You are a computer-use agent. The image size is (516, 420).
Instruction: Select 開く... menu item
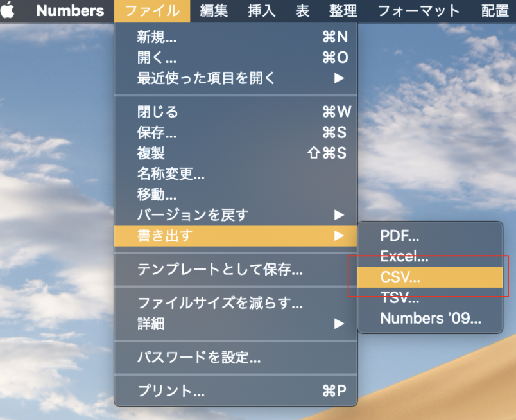[236, 57]
